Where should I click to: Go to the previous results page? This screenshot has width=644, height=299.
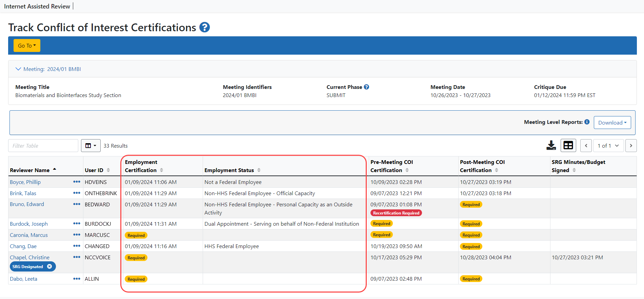click(586, 146)
